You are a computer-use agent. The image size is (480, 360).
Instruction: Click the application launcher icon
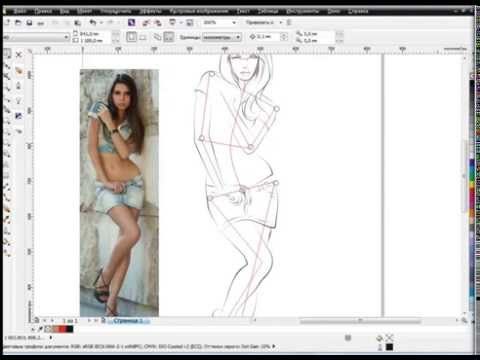tap(173, 22)
